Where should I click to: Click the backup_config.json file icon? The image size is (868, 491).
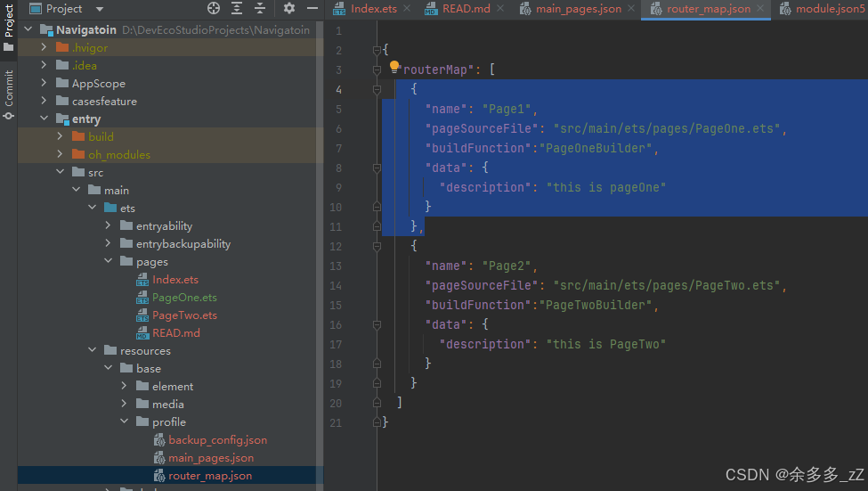(x=159, y=440)
